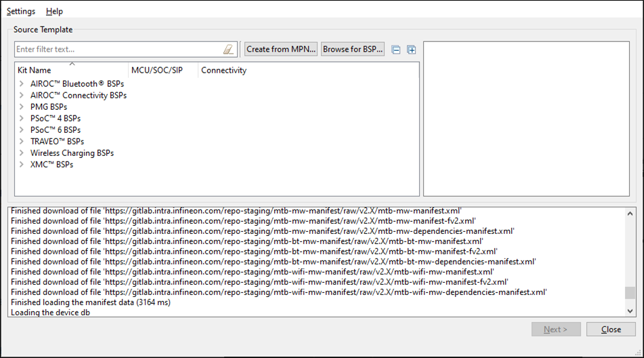Expand AIROC Bluetooth BSPs node
644x358 pixels.
(x=22, y=83)
